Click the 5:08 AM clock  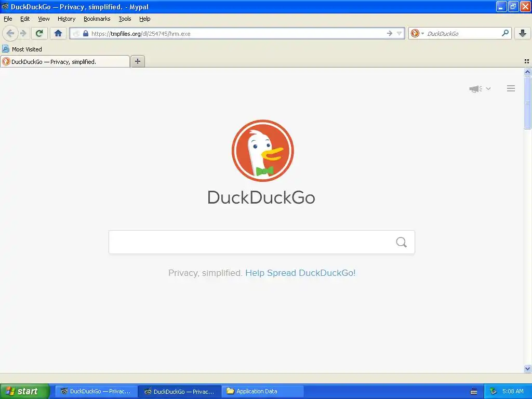pos(513,391)
